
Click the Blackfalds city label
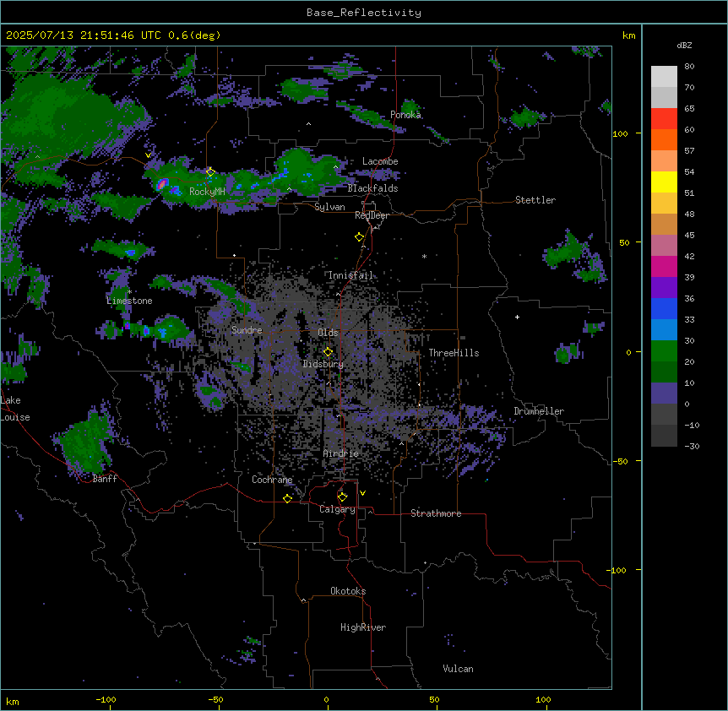(x=372, y=188)
